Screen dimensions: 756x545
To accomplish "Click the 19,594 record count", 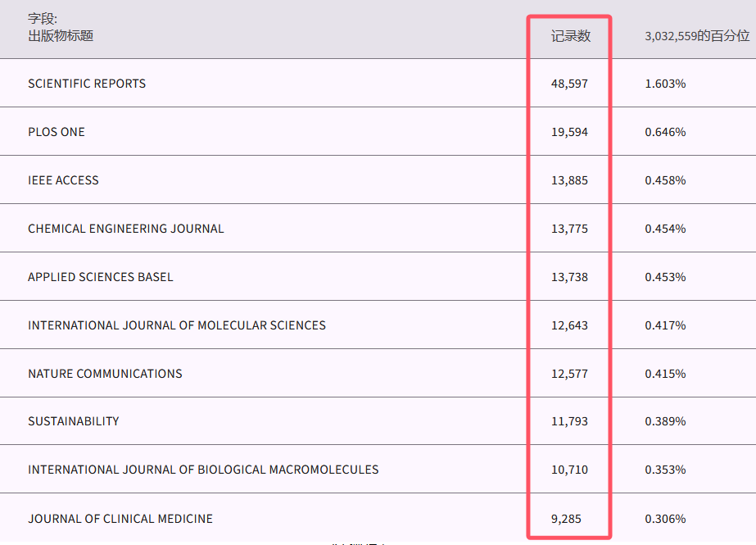I will 569,132.
